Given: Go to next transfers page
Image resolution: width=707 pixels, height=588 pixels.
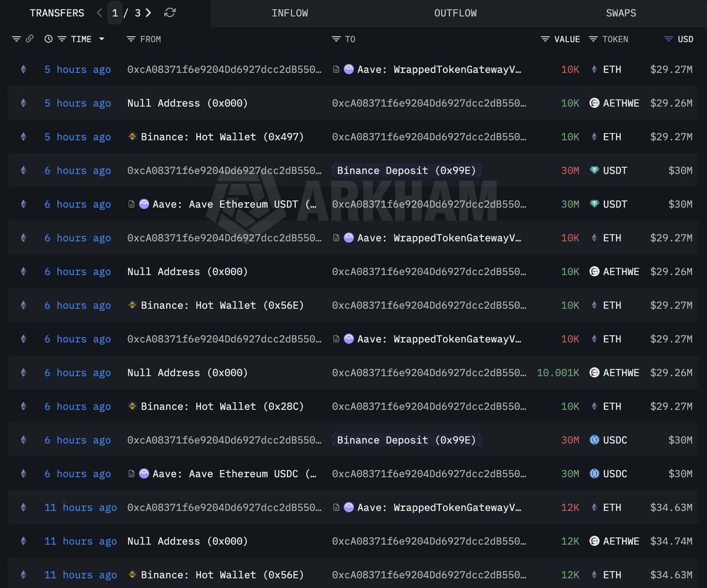Looking at the screenshot, I should point(148,13).
